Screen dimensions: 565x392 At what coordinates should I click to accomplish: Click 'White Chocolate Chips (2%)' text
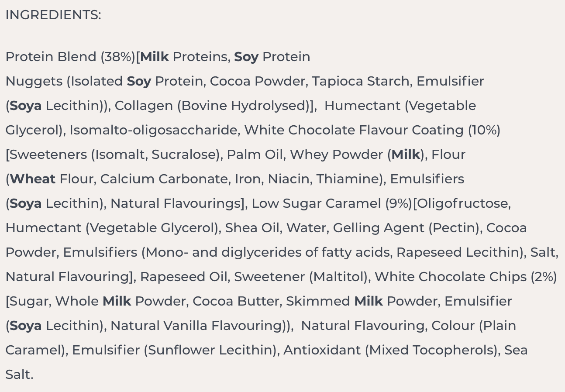pyautogui.click(x=465, y=277)
